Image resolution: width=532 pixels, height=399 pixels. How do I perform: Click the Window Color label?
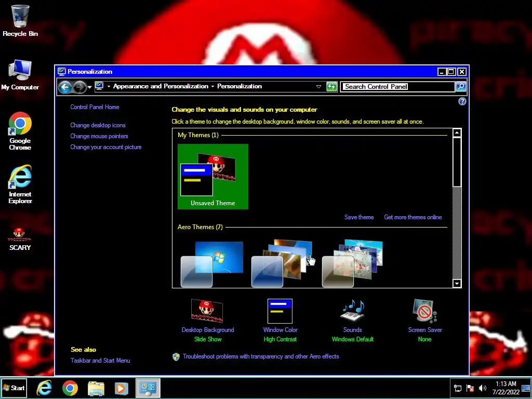pyautogui.click(x=280, y=330)
